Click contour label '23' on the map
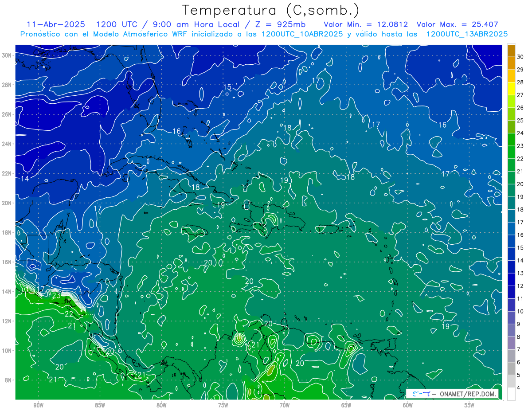Viewport: 532px width, 411px height. (x=56, y=295)
